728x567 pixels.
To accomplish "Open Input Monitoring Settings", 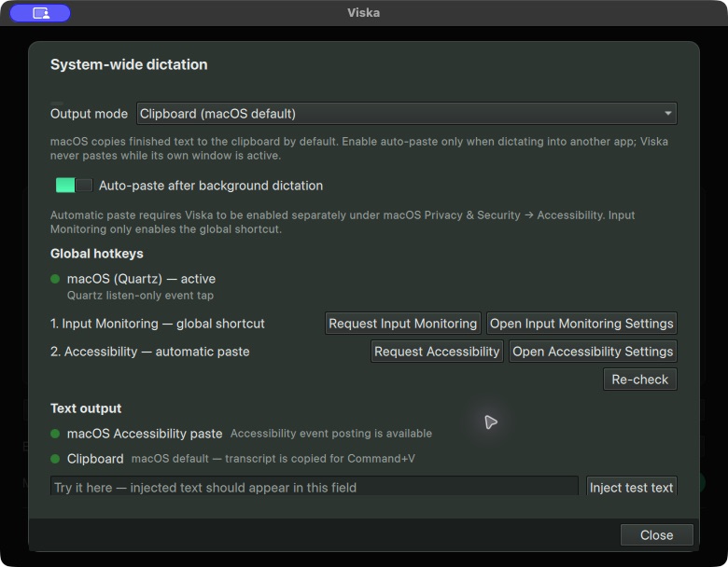I will point(581,324).
